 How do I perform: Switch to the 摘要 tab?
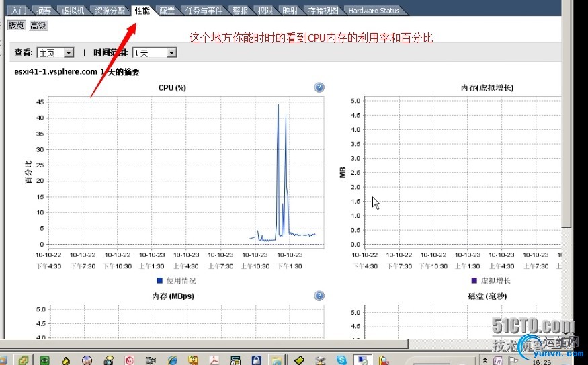pyautogui.click(x=44, y=11)
